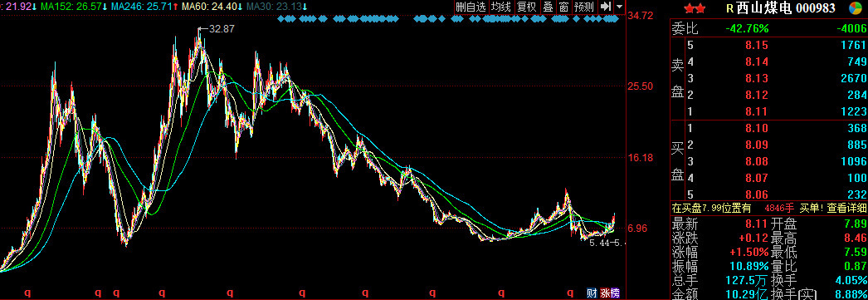Jump to latest with the skip-end arrow

point(606,7)
